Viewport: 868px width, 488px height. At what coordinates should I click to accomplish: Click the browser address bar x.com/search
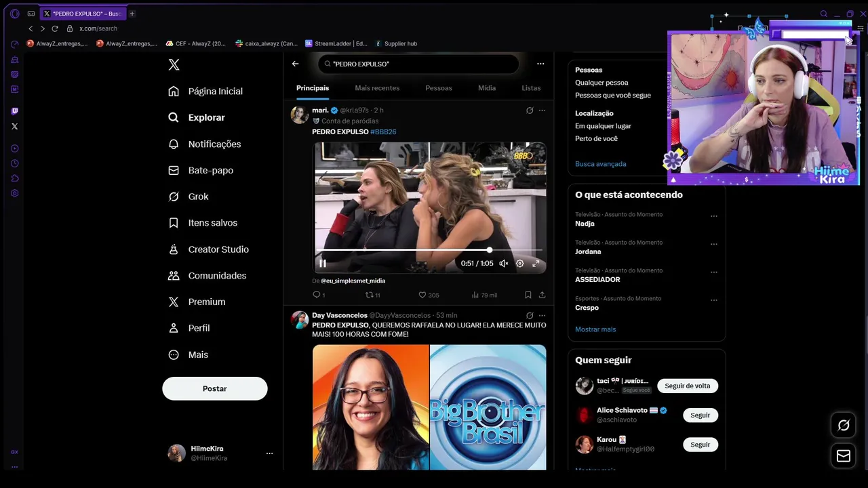(98, 28)
